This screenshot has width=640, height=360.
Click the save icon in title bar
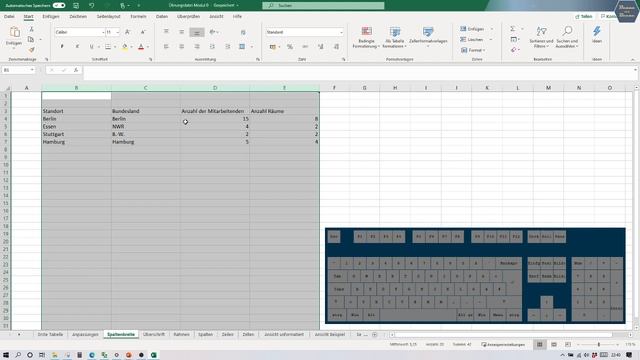tap(76, 5)
